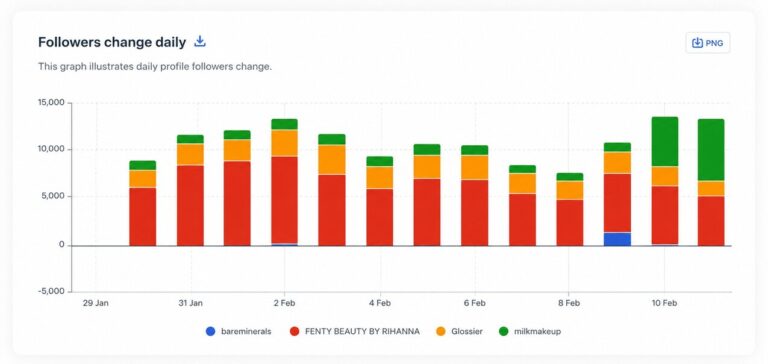Click the '4 Feb' x-axis label
The image size is (768, 364).
tap(380, 303)
